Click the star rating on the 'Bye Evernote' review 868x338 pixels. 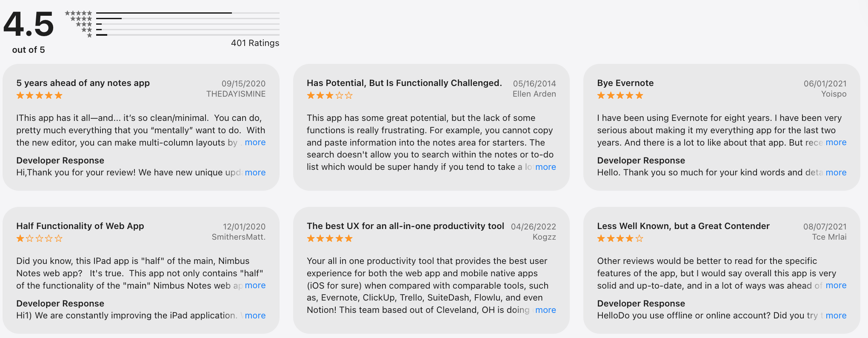[x=620, y=95]
